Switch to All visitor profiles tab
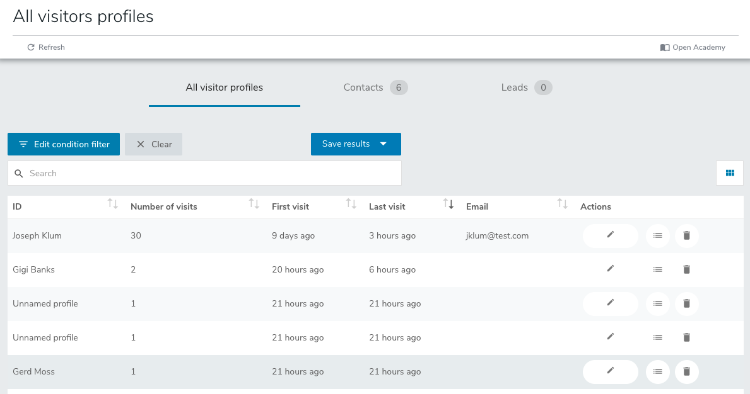750x394 pixels. [x=224, y=88]
